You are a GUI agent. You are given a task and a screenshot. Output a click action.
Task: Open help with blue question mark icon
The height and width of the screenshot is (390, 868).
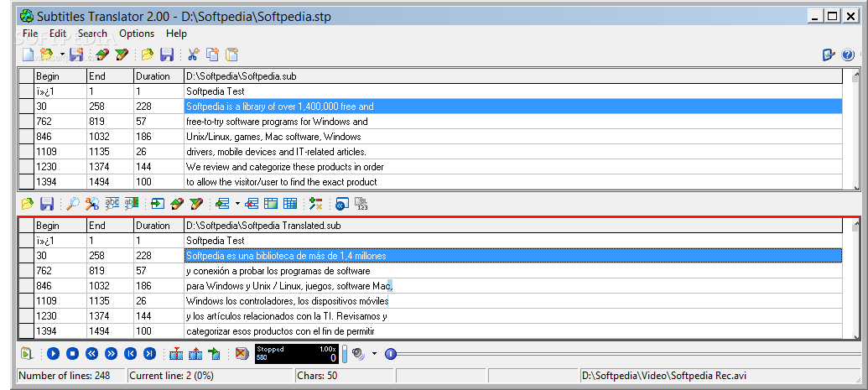848,55
